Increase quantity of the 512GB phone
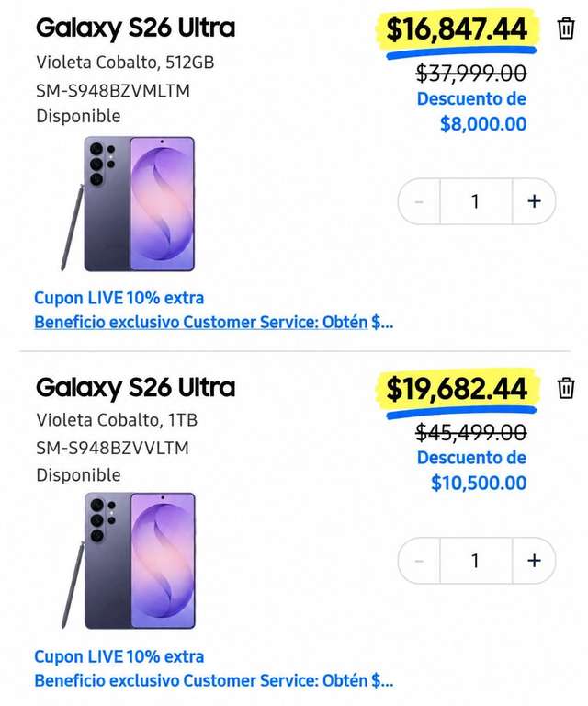588x706 pixels. [534, 201]
